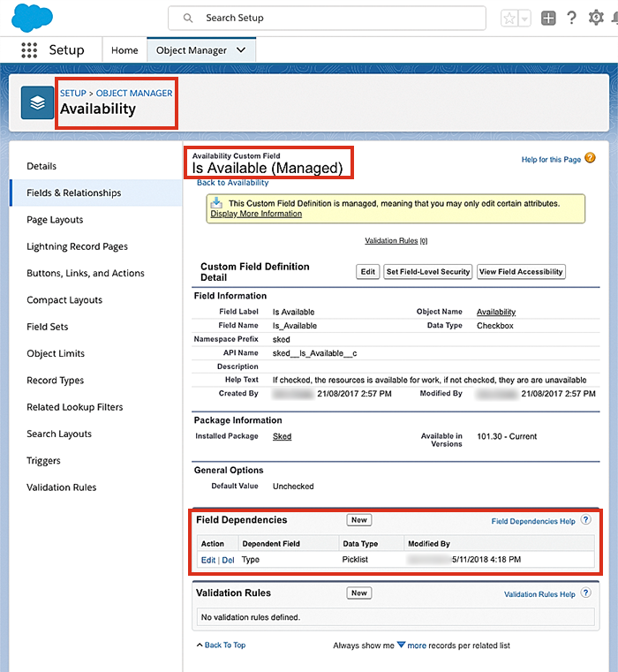Click the Availability object layers icon
The width and height of the screenshot is (618, 672).
click(x=37, y=102)
